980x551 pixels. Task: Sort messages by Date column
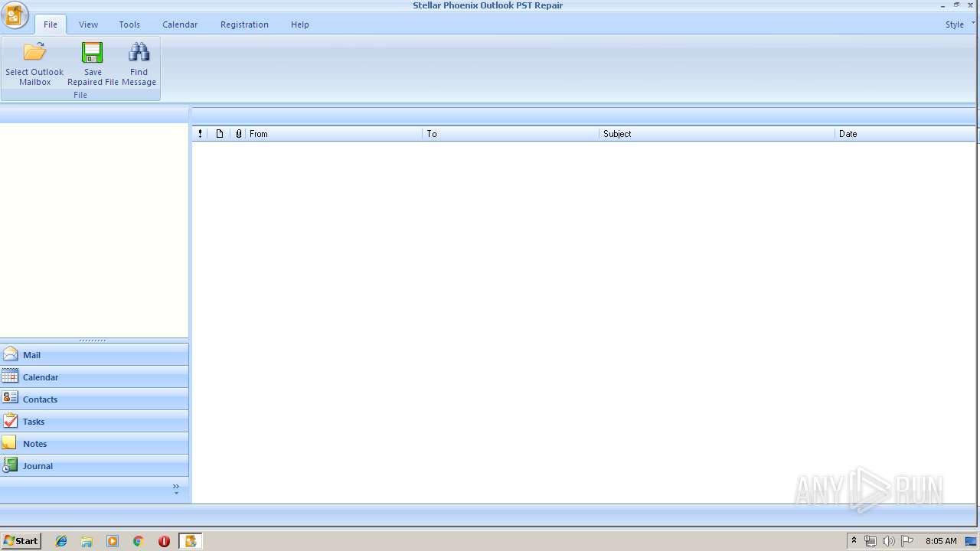pyautogui.click(x=906, y=134)
